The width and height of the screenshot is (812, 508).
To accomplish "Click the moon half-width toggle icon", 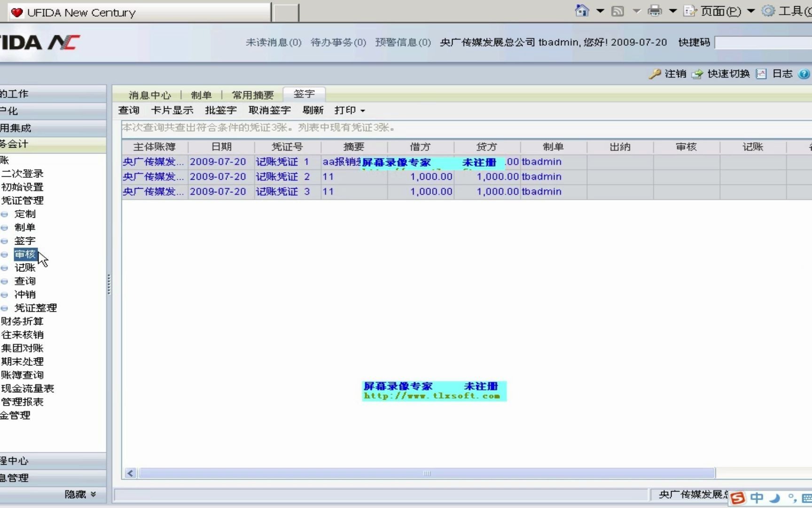I will pyautogui.click(x=775, y=498).
